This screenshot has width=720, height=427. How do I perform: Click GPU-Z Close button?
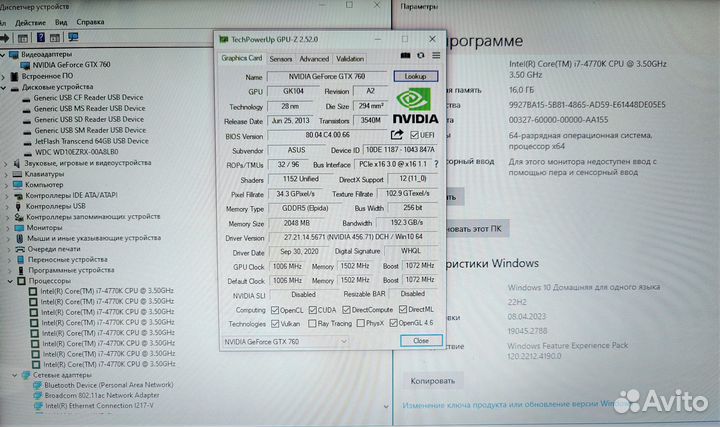(x=421, y=341)
